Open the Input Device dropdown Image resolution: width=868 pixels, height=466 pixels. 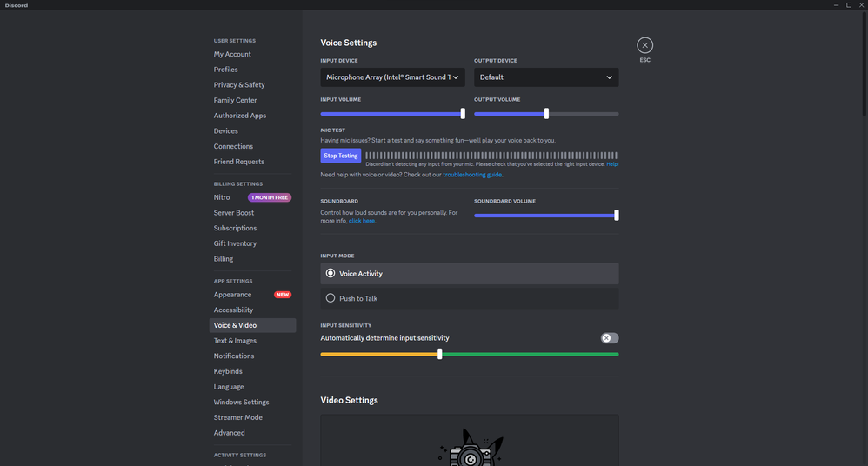[392, 77]
